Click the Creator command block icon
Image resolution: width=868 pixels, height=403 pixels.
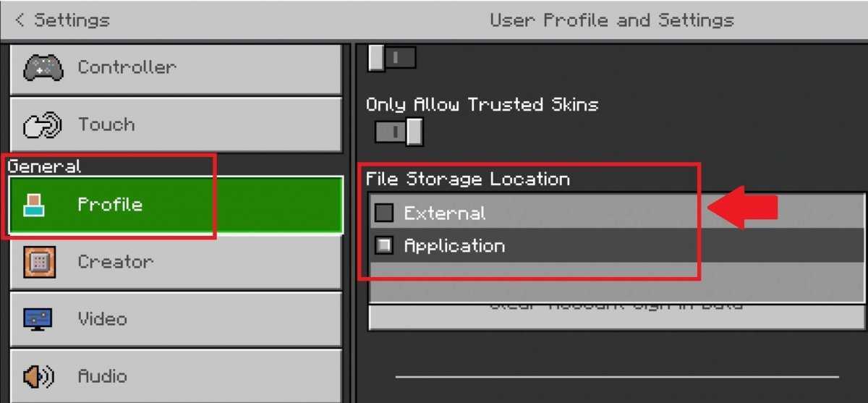(x=38, y=262)
